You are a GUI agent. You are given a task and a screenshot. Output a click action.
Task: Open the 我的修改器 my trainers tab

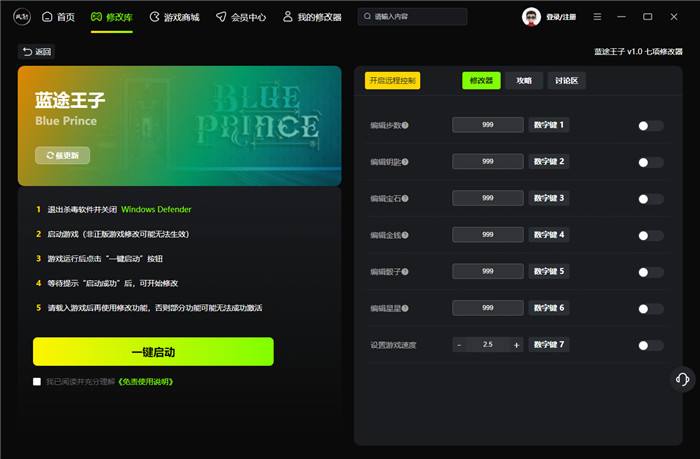312,17
